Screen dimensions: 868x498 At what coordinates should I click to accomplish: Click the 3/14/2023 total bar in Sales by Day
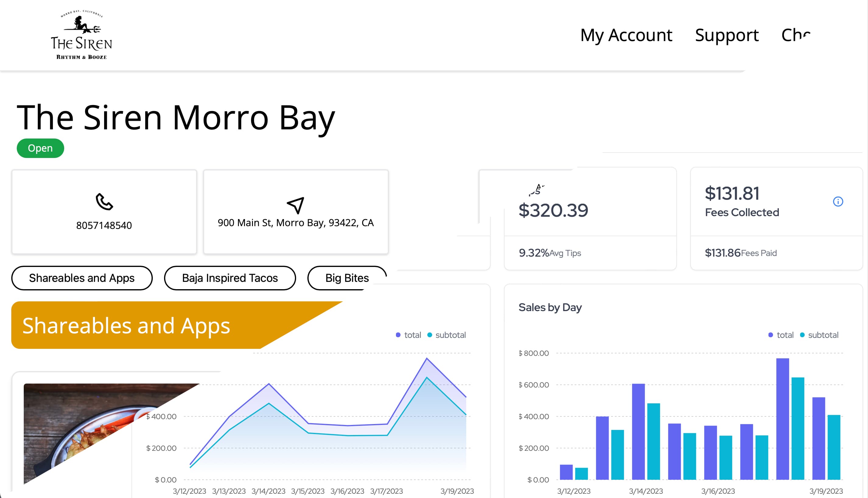point(638,432)
